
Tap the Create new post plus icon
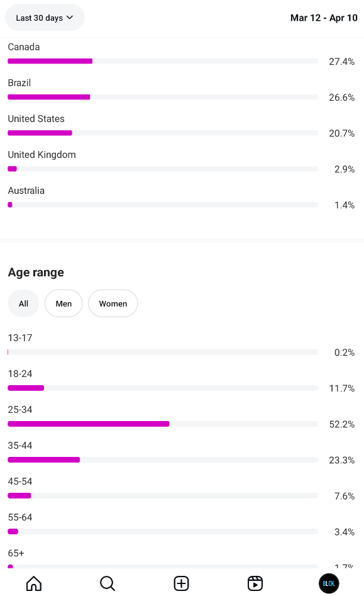tap(182, 583)
